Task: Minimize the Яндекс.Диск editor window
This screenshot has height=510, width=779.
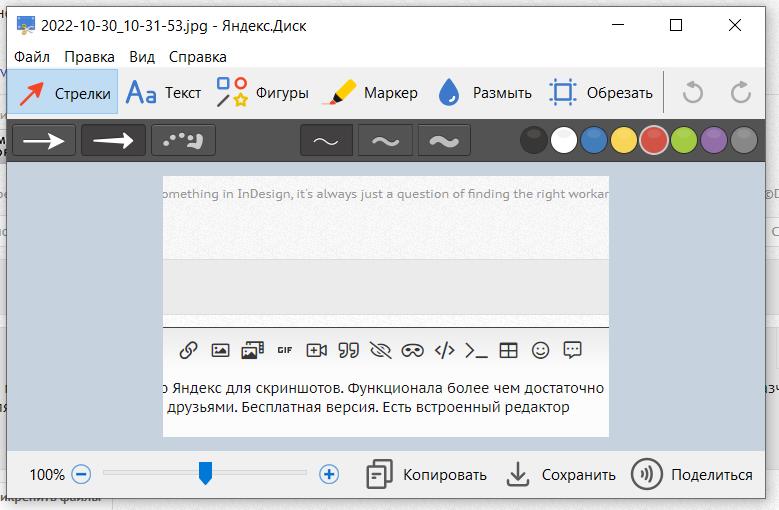Action: (x=618, y=25)
